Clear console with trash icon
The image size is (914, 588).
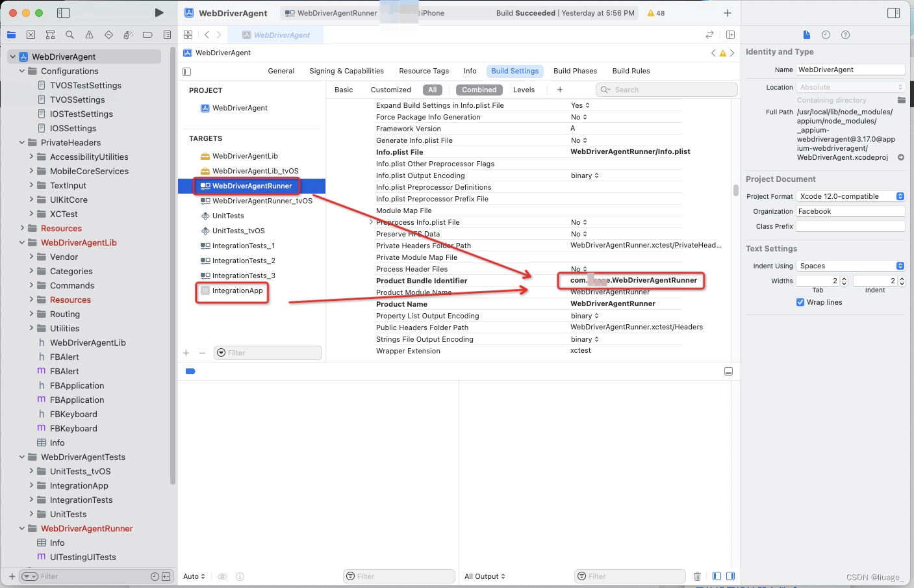click(697, 576)
